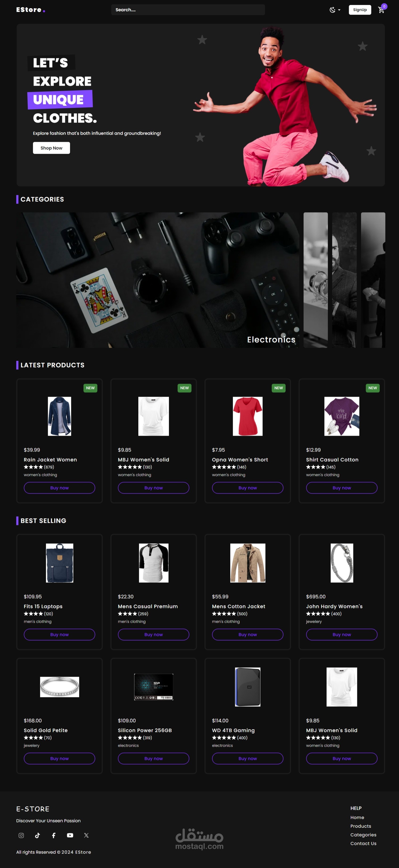This screenshot has height=868, width=399.
Task: Open John Hardy Women's bracelet thumbnail
Action: click(342, 563)
